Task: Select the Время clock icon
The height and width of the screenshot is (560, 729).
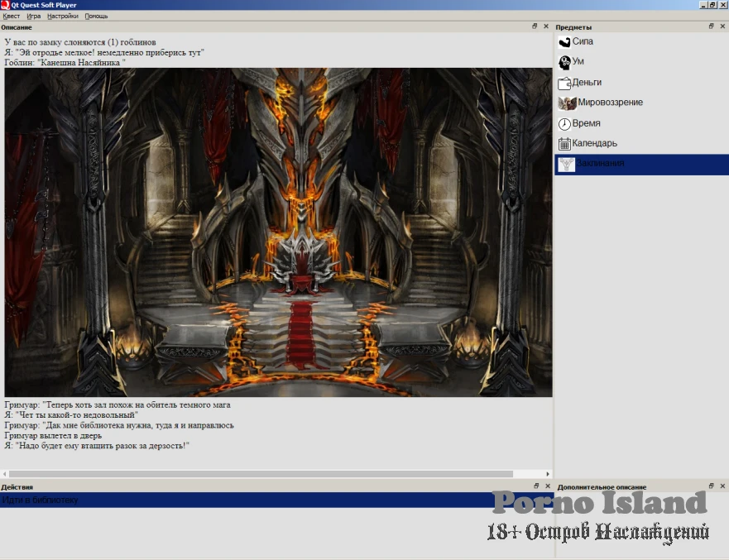Action: pos(564,123)
